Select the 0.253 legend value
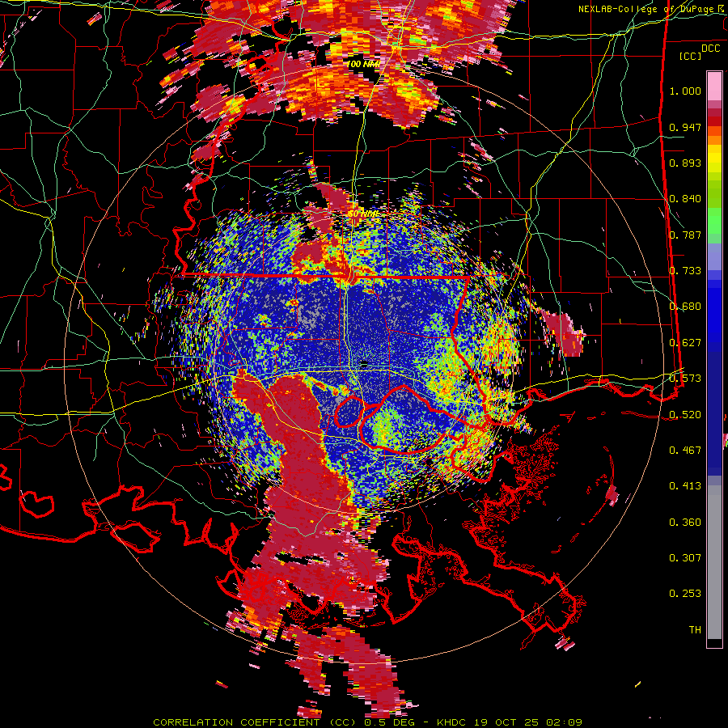This screenshot has width=728, height=728. pyautogui.click(x=685, y=594)
